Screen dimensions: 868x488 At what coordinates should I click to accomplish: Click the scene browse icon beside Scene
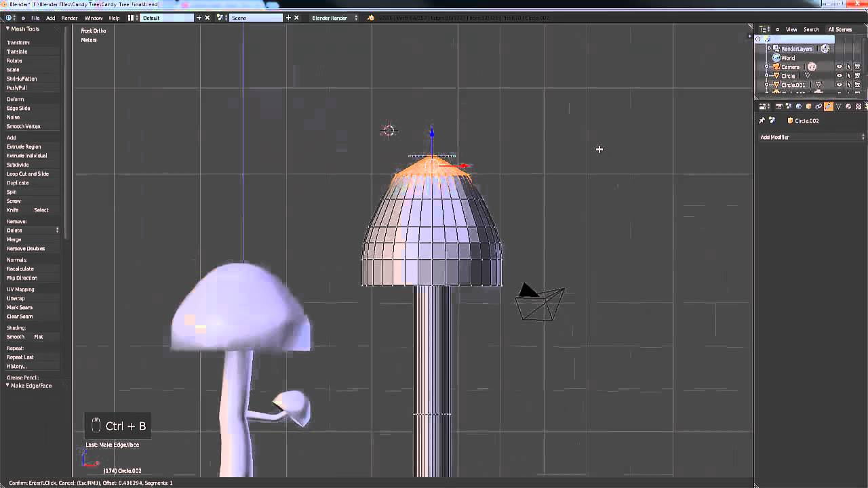click(220, 18)
